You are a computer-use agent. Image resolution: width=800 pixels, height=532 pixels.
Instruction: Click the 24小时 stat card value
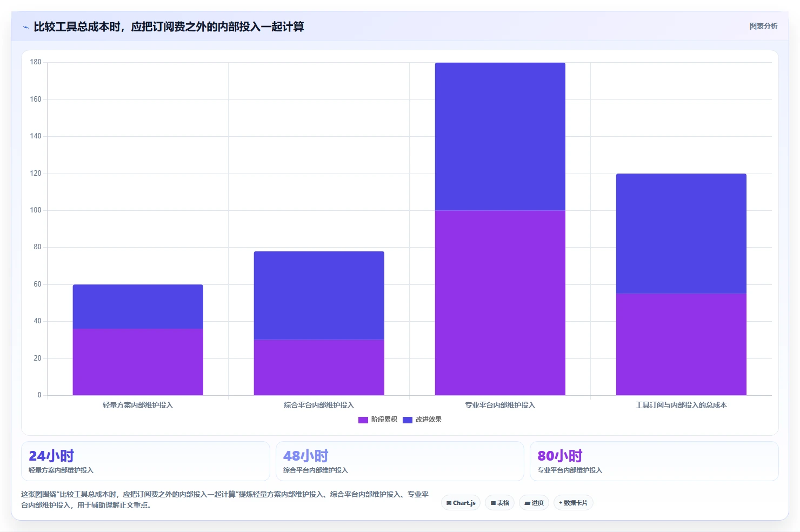[x=51, y=456]
